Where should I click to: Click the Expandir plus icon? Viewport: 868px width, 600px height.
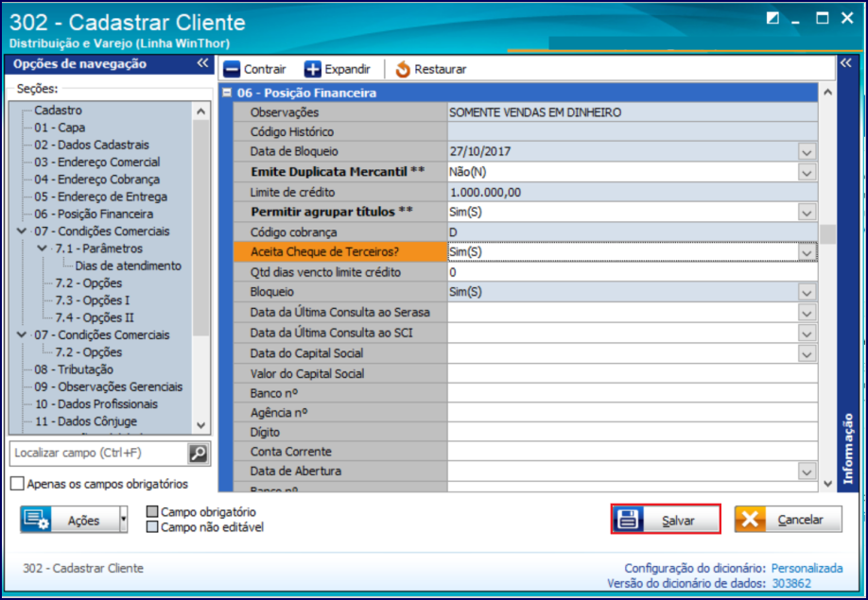(x=312, y=70)
